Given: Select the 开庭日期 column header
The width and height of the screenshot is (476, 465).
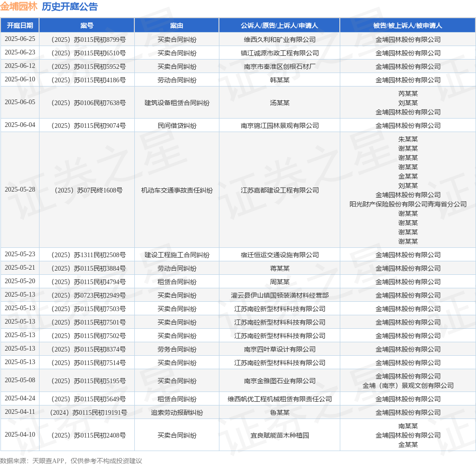Looking at the screenshot, I should click(20, 26).
